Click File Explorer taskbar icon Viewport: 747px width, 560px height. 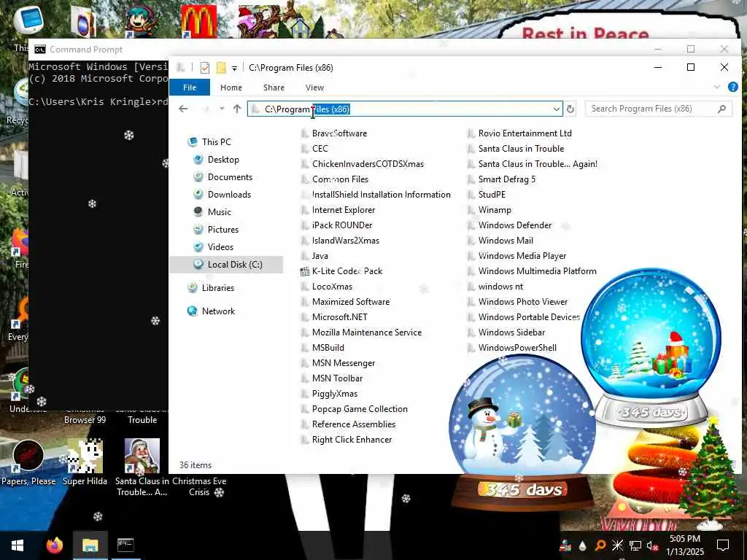(x=90, y=545)
